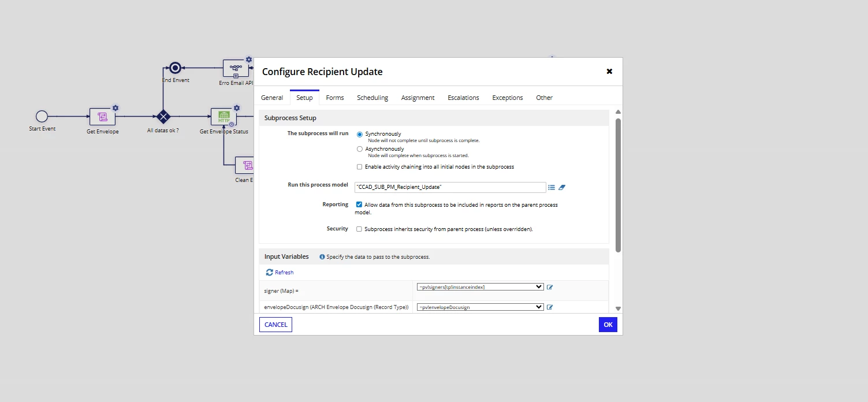Select the Erro Email API subprocess node
Screen dimensions: 868x402
236,68
